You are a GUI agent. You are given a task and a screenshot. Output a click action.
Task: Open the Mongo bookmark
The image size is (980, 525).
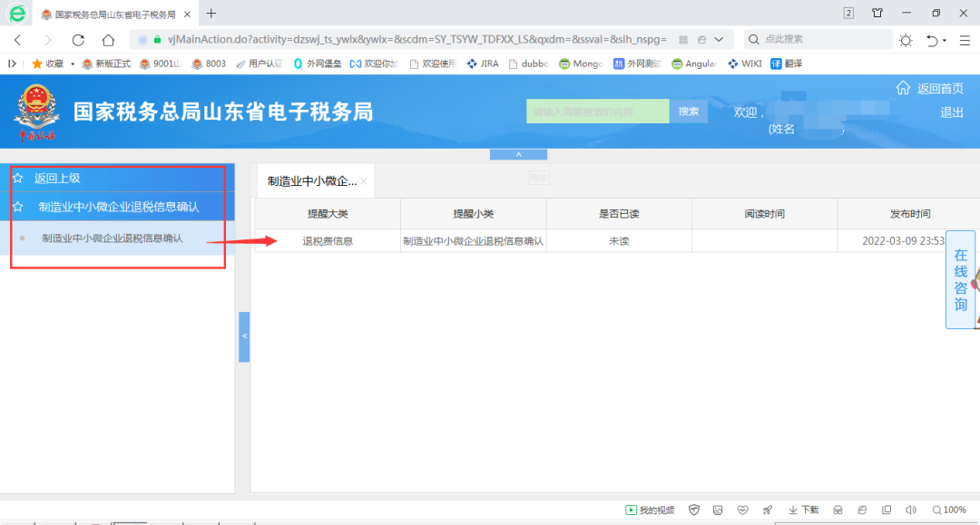point(582,63)
